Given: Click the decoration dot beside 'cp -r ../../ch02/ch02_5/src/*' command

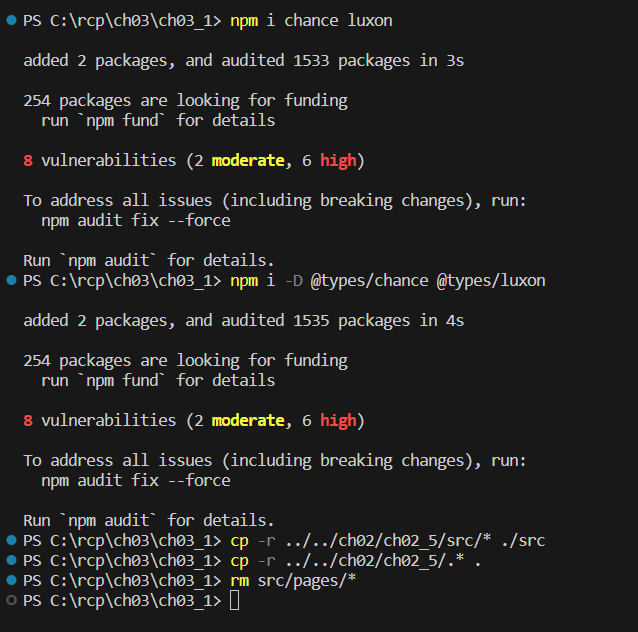Looking at the screenshot, I should point(11,540).
